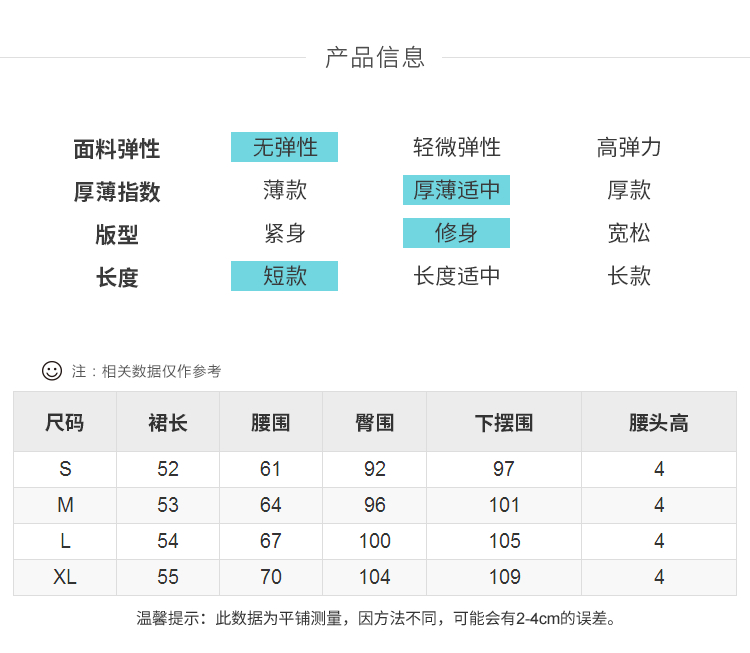Choose the 高弹力 elasticity option
Screen dimensions: 750x653
(x=629, y=147)
